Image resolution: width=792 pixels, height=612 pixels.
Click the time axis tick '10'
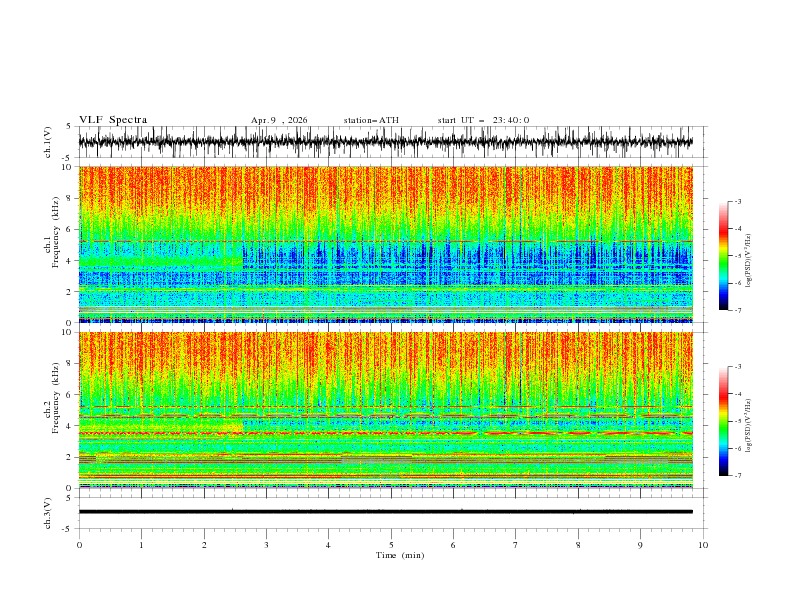703,545
